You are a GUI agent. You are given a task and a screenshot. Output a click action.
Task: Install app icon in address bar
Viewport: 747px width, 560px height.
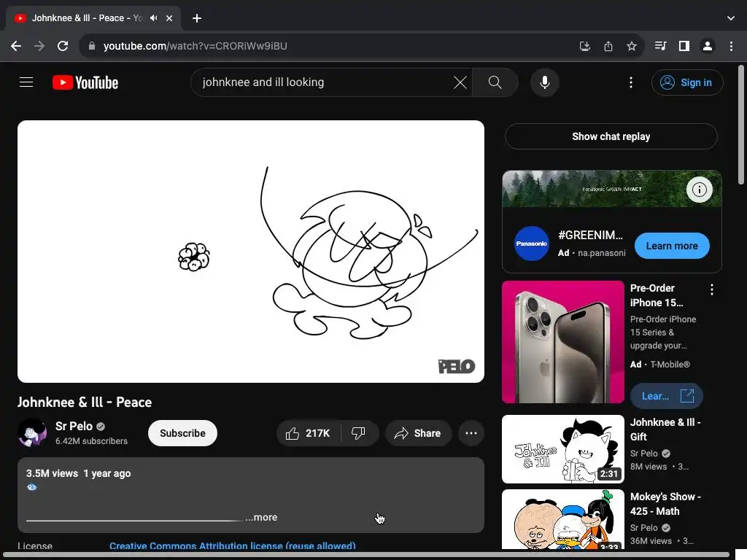click(x=584, y=46)
